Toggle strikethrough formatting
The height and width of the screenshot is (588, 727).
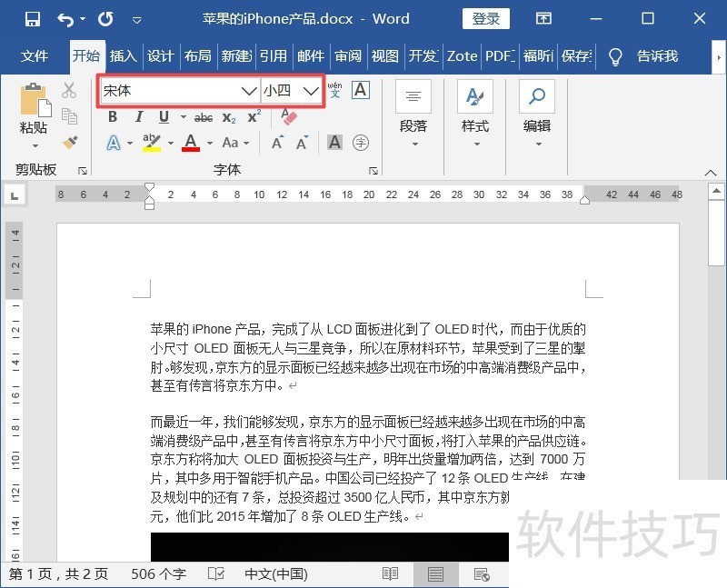pyautogui.click(x=204, y=117)
